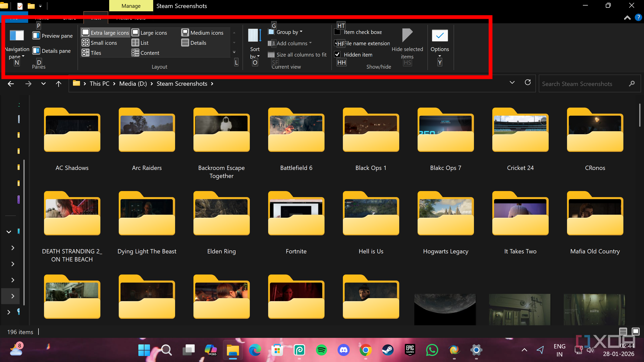The height and width of the screenshot is (362, 644).
Task: Refresh the Steam Screenshots folder
Action: [528, 82]
